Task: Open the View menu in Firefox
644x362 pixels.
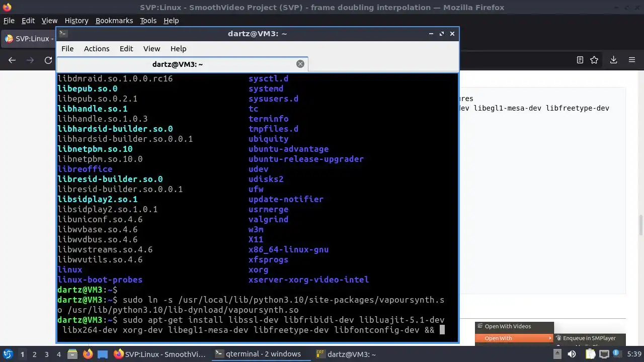Action: (x=49, y=21)
